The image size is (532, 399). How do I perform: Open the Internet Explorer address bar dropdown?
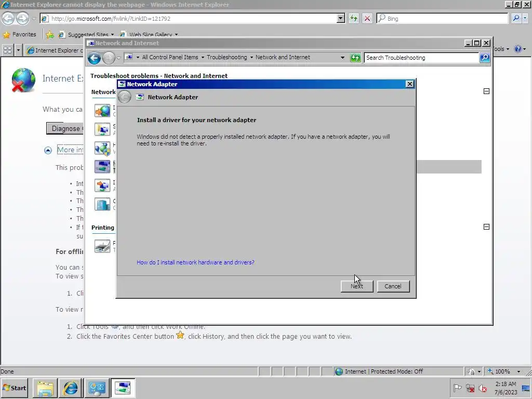(x=341, y=18)
